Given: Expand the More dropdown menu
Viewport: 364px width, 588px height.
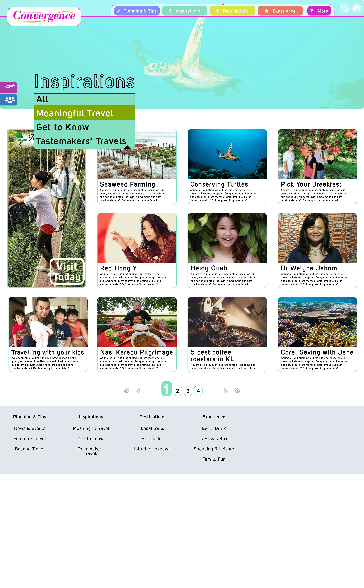Looking at the screenshot, I should click(319, 11).
